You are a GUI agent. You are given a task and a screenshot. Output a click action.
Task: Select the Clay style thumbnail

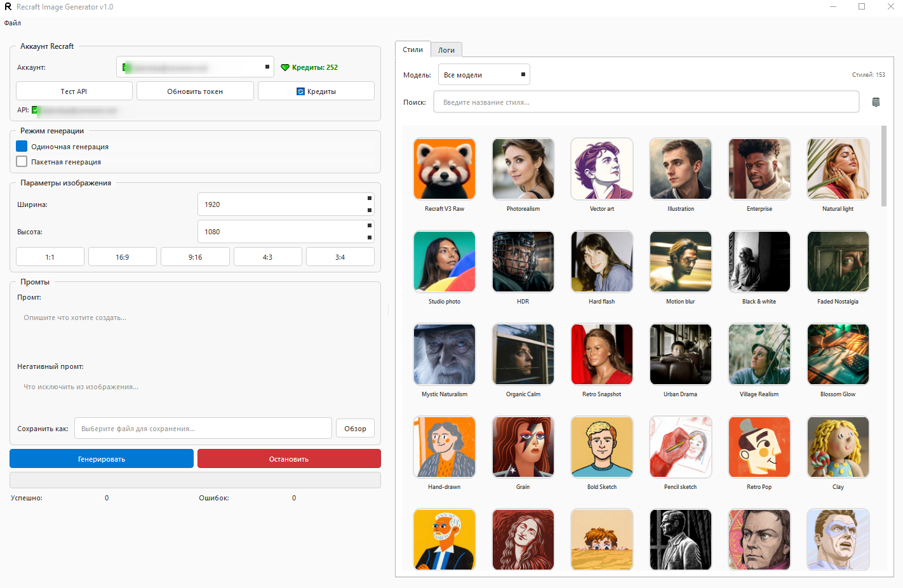pos(838,446)
